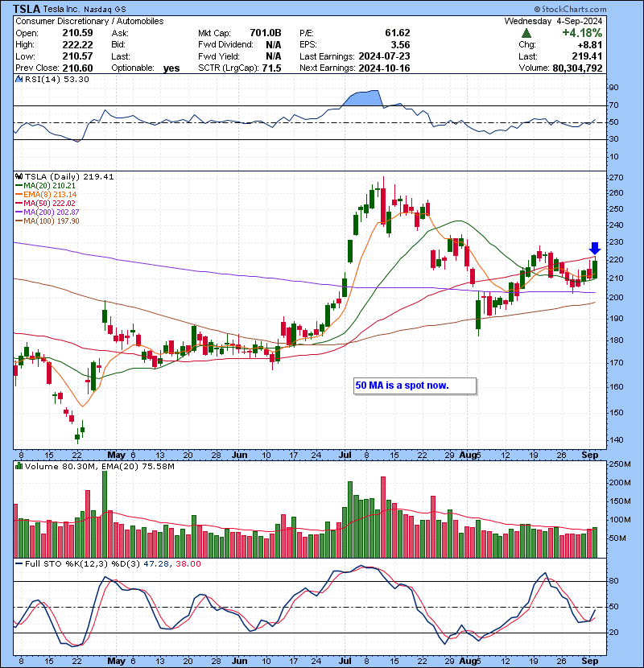Click the Sep label on price chart axis
Screen dimensions: 644x668
coord(590,455)
